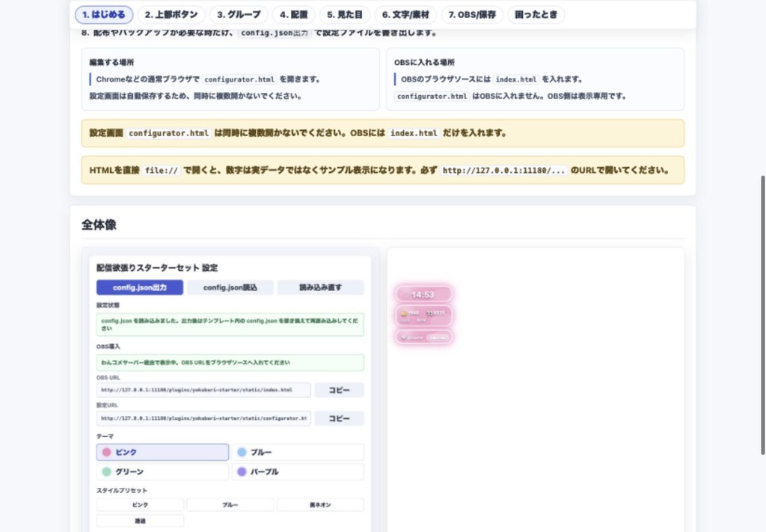Jump to the 2. 上部ボタン section
The height and width of the screenshot is (532, 766).
[171, 15]
